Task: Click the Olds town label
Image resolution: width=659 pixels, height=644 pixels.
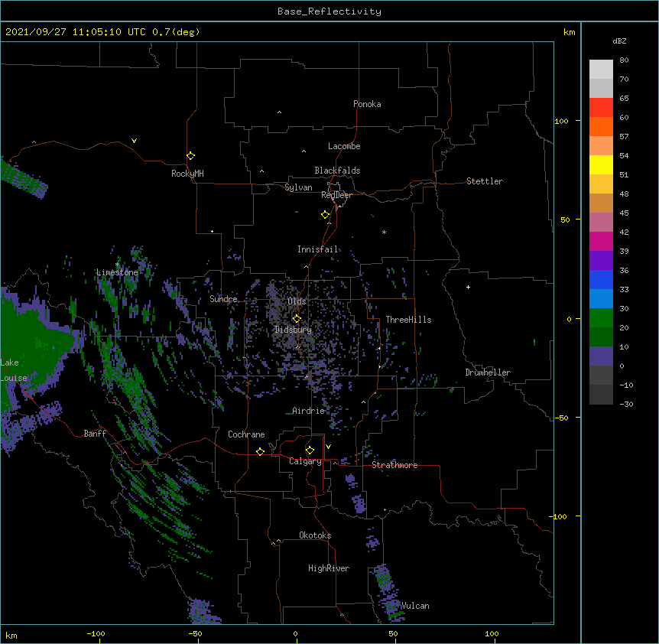Action: coord(297,301)
